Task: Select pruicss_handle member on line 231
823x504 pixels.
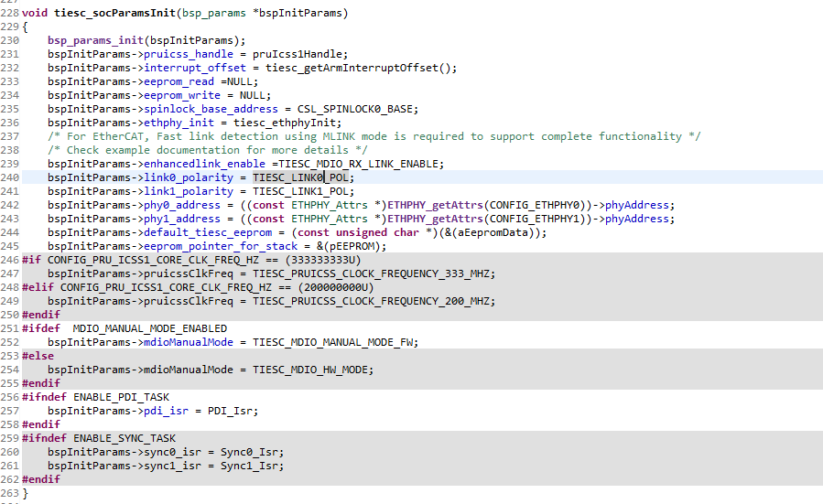Action: pos(189,54)
